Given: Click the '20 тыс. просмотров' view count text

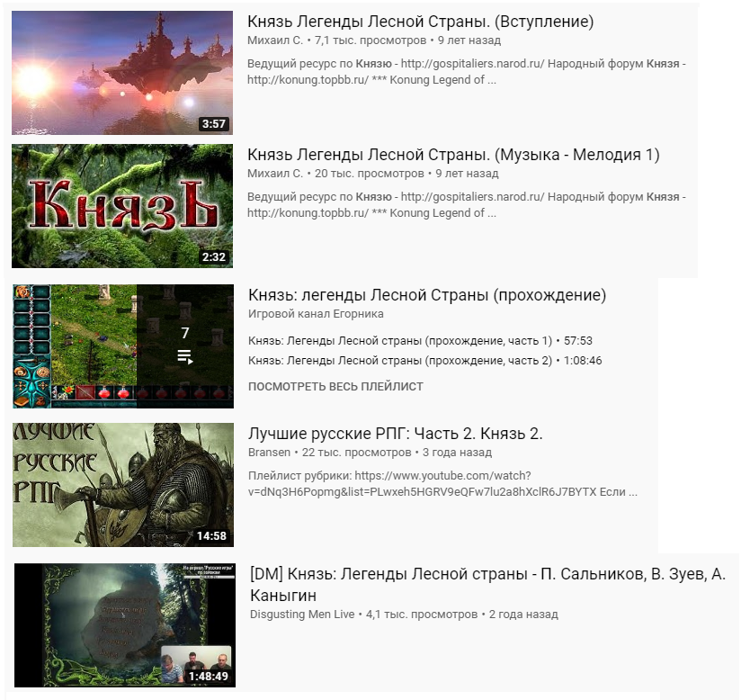Looking at the screenshot, I should coord(370,174).
